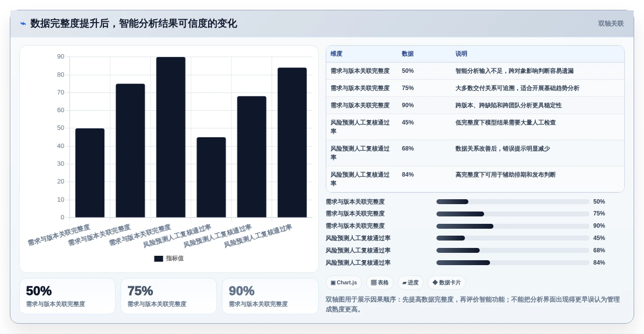Click the chart bar reaching 68

pos(251,157)
